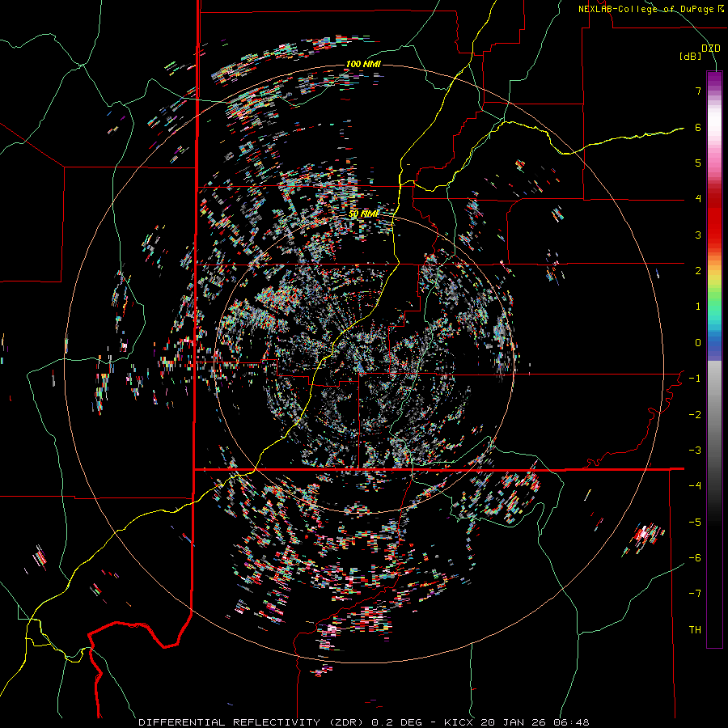This screenshot has height=728, width=728.
Task: Click the -4 value on color scale
Action: pyautogui.click(x=695, y=486)
